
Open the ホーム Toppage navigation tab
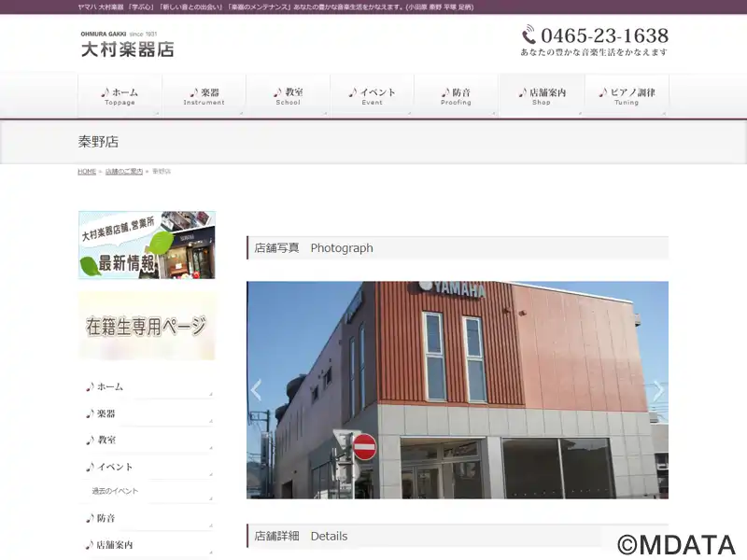[x=120, y=96]
